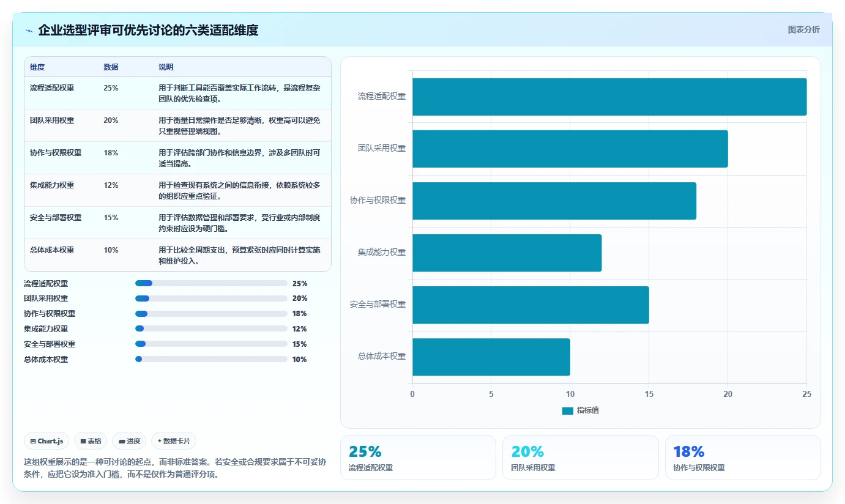
Task: Click the 流程适配权重 chart bar reaching 25
Action: coord(609,97)
